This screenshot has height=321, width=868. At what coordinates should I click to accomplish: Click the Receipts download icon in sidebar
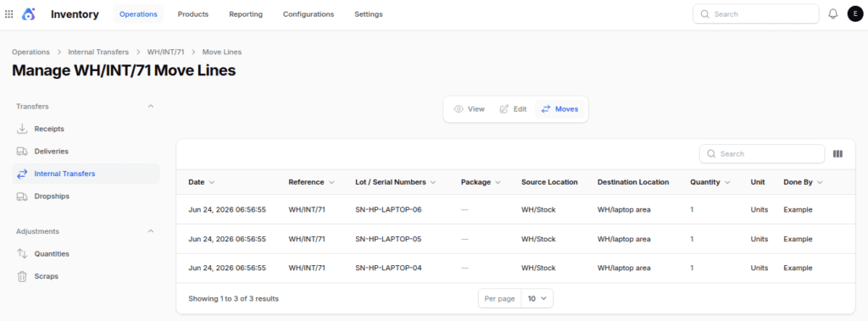tap(22, 129)
